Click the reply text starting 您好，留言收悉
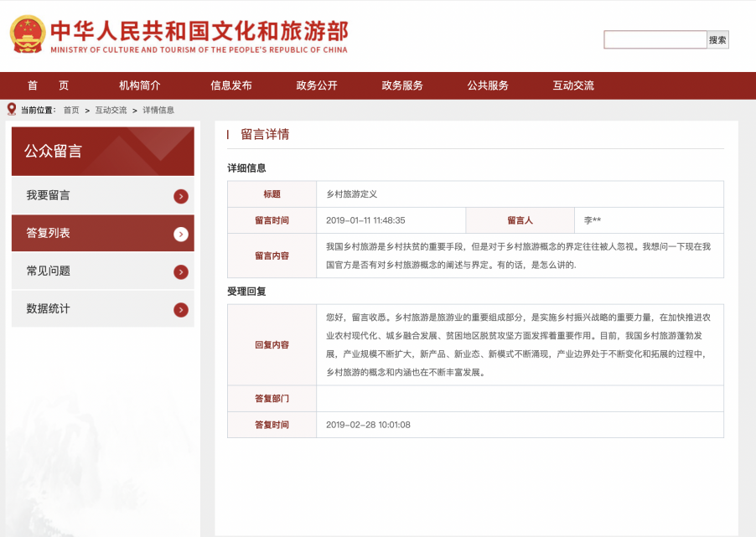The width and height of the screenshot is (756, 537). (x=518, y=344)
